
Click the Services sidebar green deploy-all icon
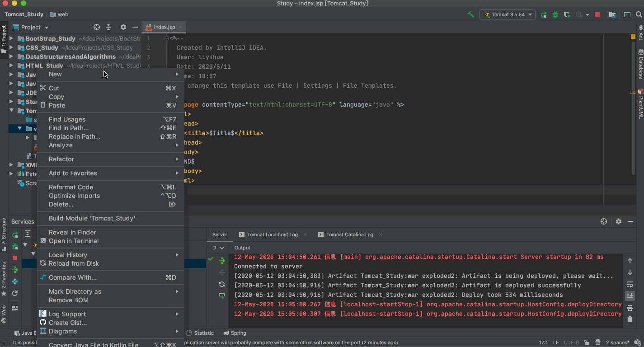pos(15,270)
